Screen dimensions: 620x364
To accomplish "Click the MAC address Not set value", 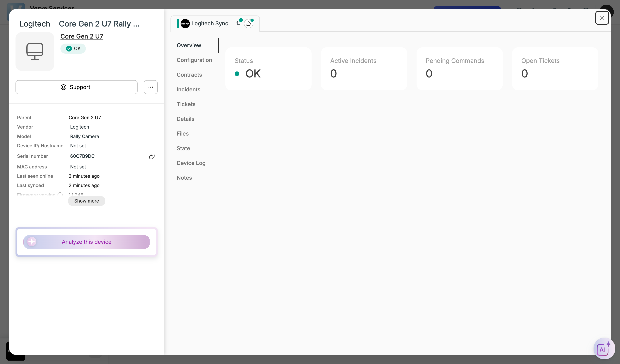I will tap(78, 167).
